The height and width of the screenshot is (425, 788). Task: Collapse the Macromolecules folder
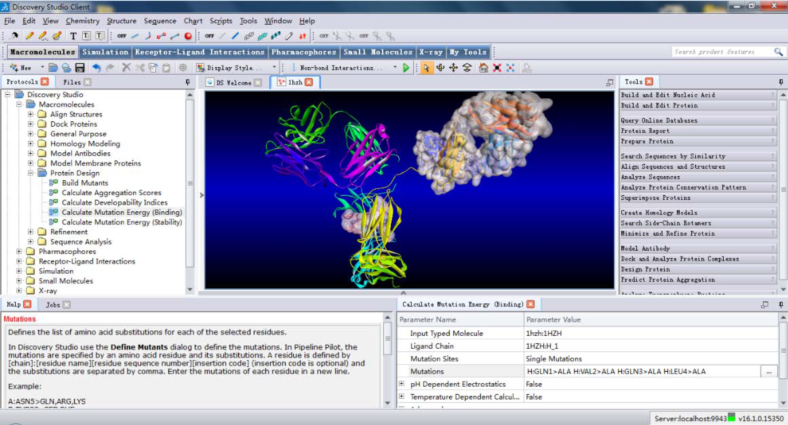click(x=19, y=104)
